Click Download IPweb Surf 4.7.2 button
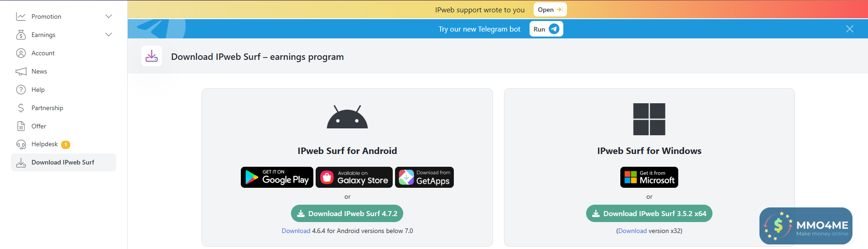Viewport: 868px width, 249px height. (x=347, y=213)
